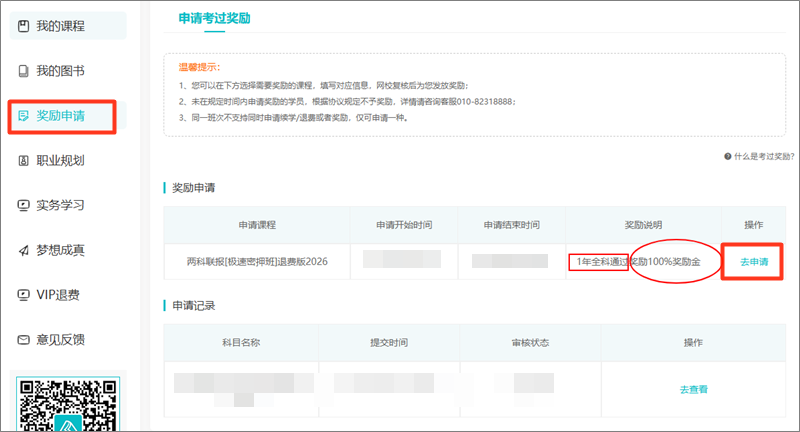The width and height of the screenshot is (800, 432).
Task: Click the 1年全科通过奖励100%奖励金 description cell
Action: (643, 262)
